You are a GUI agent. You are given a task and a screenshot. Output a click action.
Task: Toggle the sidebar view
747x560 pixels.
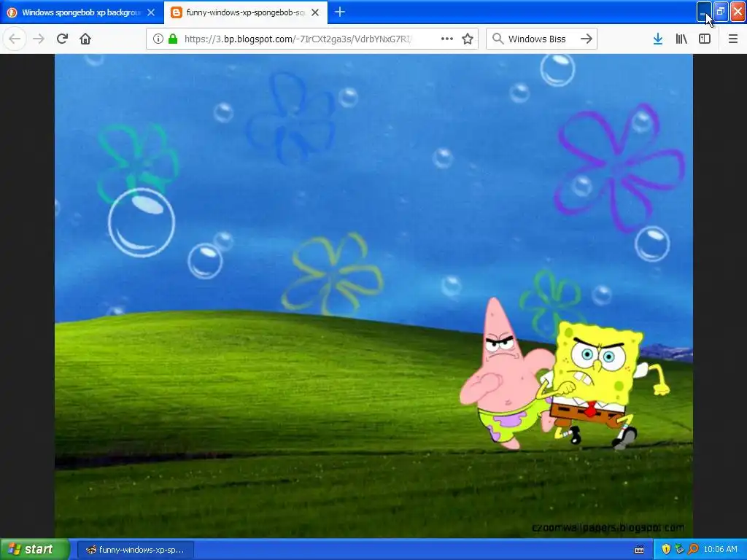click(705, 39)
